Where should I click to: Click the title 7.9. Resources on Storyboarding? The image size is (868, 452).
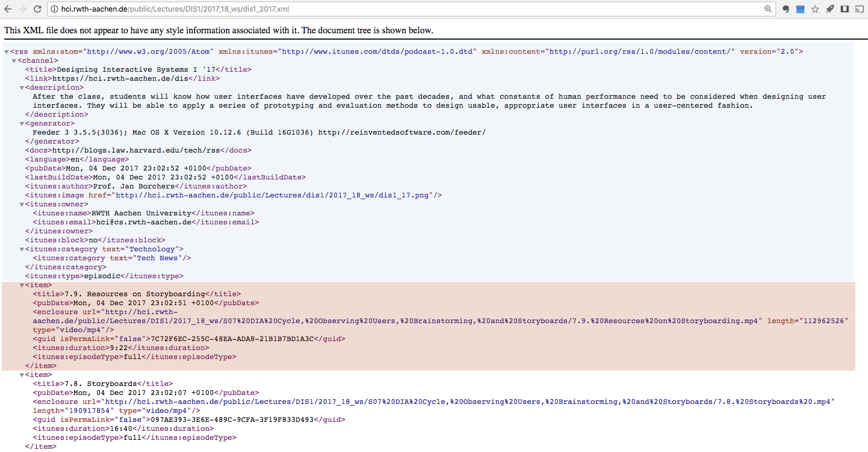click(x=135, y=294)
